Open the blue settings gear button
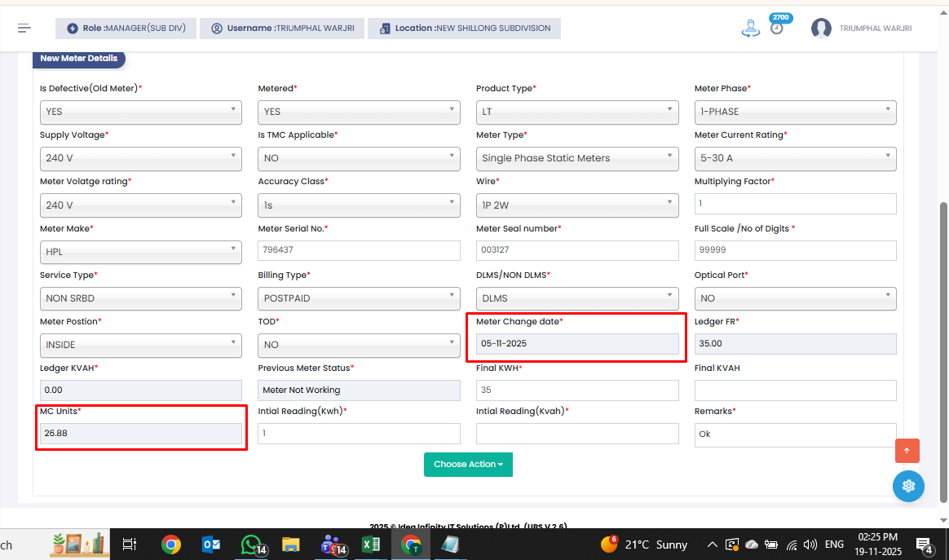The width and height of the screenshot is (949, 560). point(908,486)
